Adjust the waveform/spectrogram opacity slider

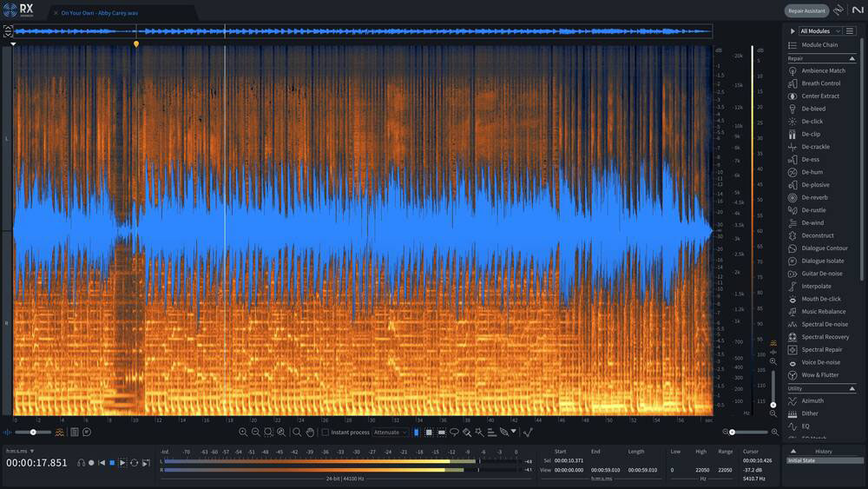pyautogui.click(x=33, y=432)
